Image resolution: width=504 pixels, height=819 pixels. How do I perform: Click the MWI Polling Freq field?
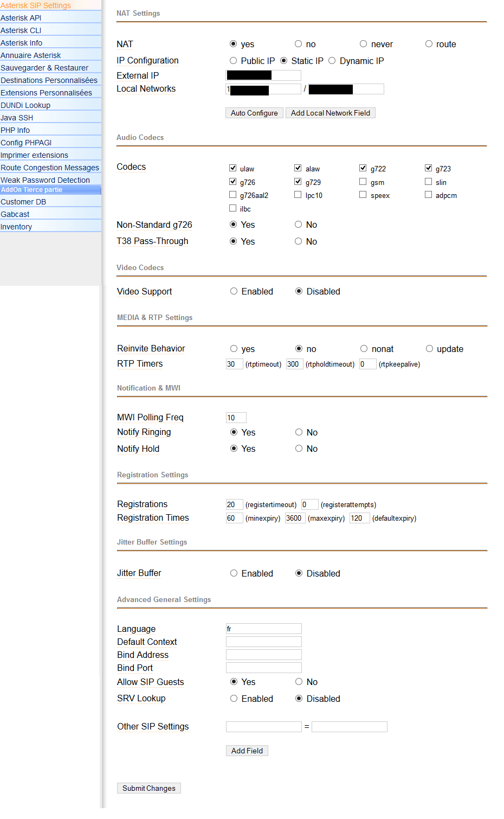coord(236,418)
